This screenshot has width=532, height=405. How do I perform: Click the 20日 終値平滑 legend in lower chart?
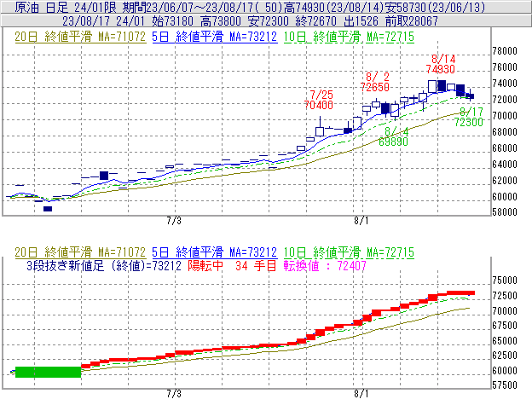click(80, 252)
